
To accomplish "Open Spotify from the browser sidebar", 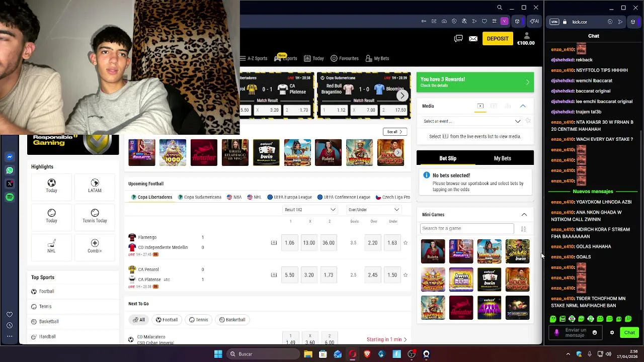I will click(10, 198).
